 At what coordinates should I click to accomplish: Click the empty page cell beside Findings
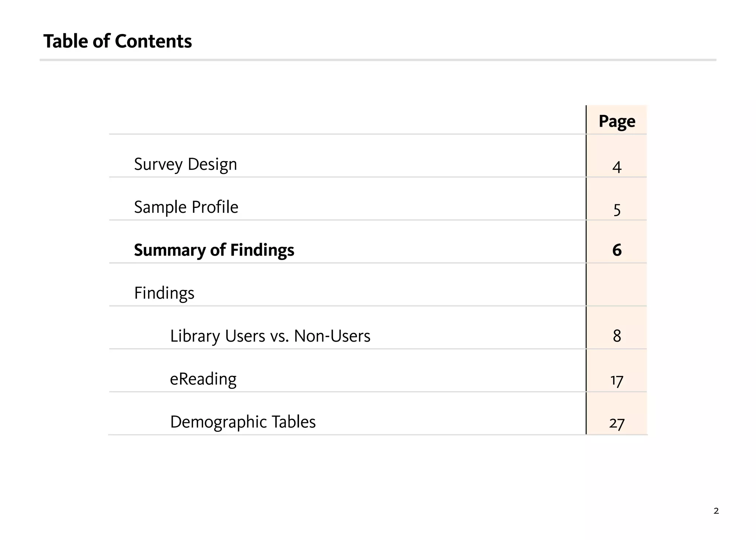[x=616, y=285]
